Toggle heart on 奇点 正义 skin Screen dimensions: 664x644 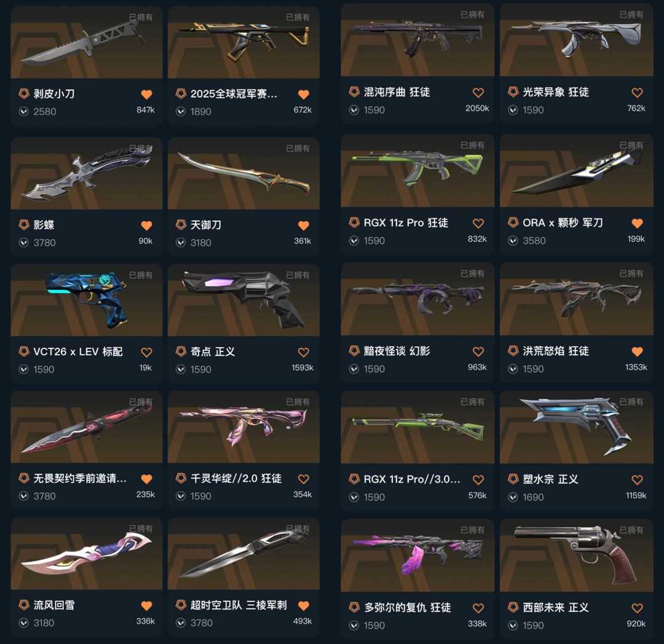[x=304, y=352]
